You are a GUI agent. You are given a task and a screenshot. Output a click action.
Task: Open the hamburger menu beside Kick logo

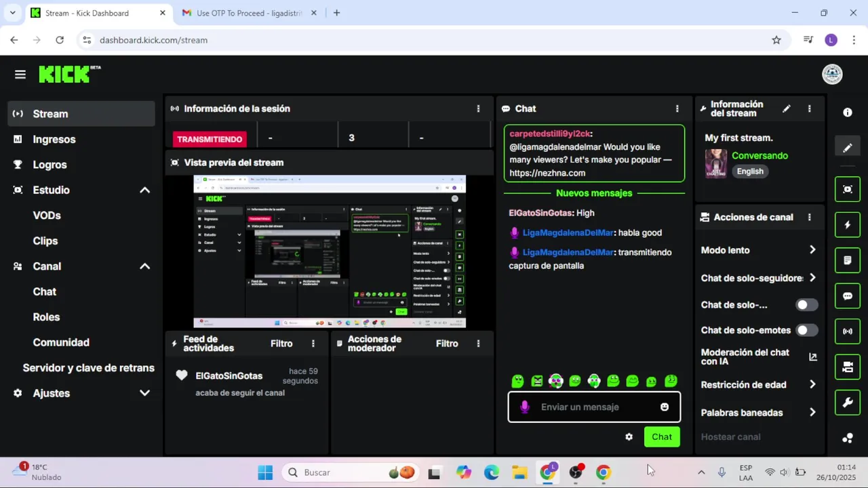pos(20,75)
